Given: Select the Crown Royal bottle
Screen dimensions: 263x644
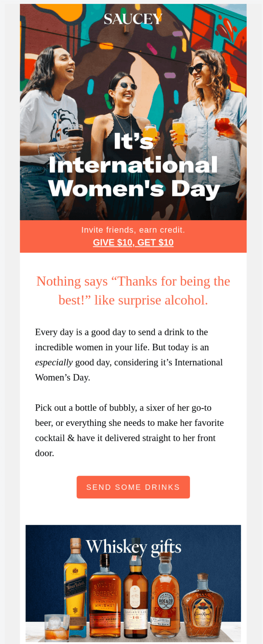Looking at the screenshot, I should click(203, 610).
